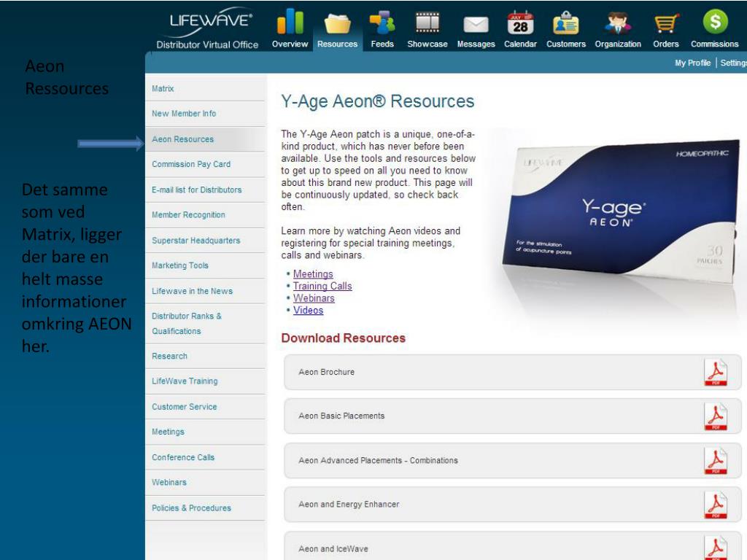Click the Download Resources heading
The height and width of the screenshot is (560, 747).
point(344,338)
